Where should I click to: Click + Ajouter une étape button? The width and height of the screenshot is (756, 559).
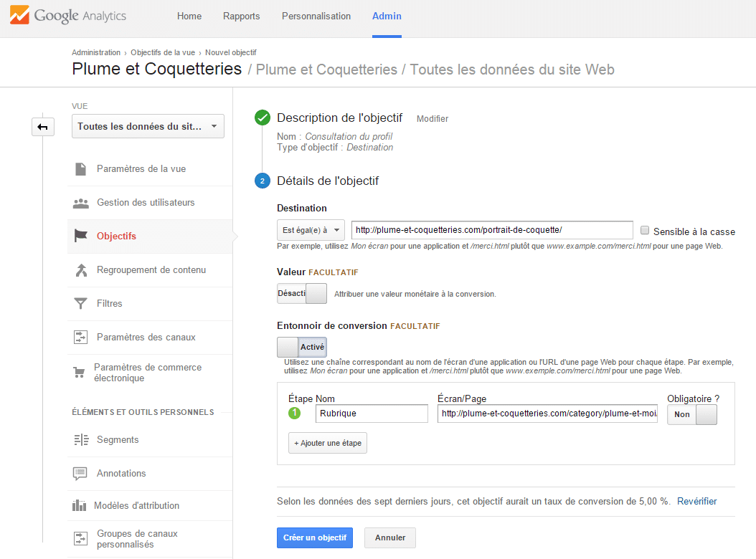(x=328, y=443)
